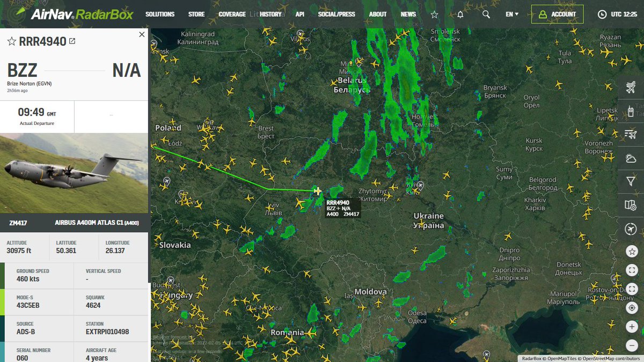Click the ADS-B source value
The height and width of the screenshot is (362, 644).
tap(26, 332)
